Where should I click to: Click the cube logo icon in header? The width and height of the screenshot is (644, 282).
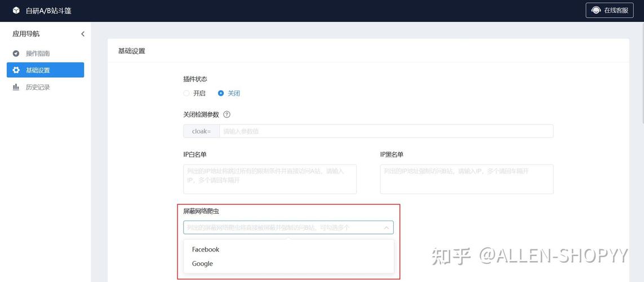(x=16, y=10)
